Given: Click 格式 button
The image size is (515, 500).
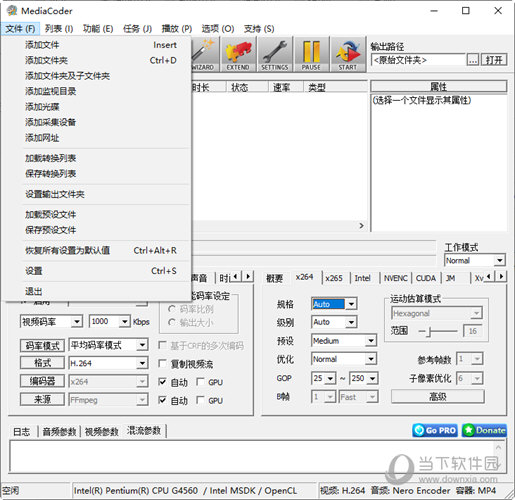Looking at the screenshot, I should point(42,363).
